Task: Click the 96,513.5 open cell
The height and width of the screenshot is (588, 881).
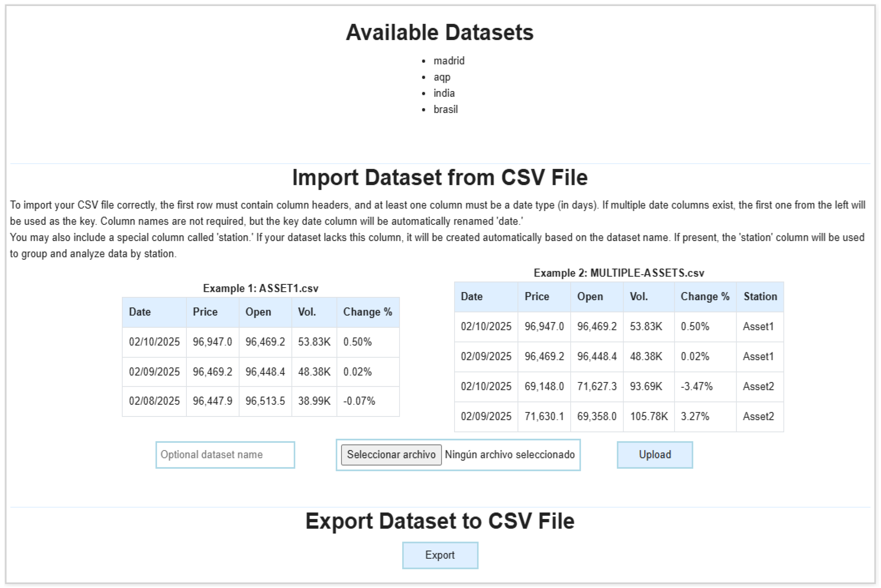Action: tap(265, 401)
